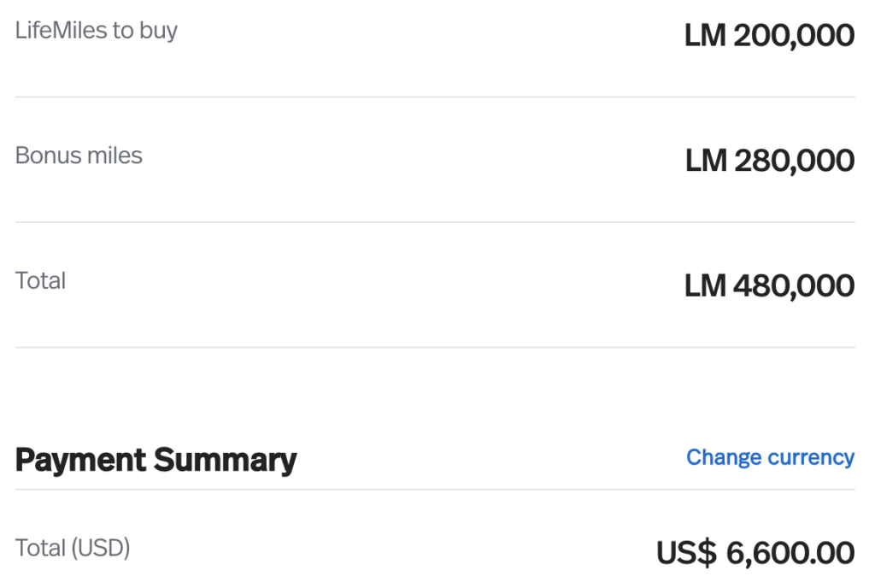Image resolution: width=875 pixels, height=588 pixels.
Task: Click the word currency in the blue link
Action: pyautogui.click(x=812, y=458)
